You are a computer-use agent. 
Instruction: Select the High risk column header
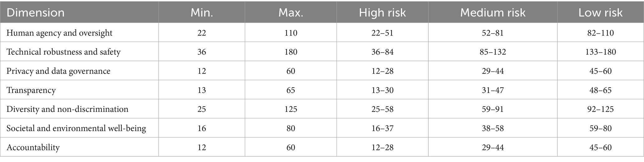coord(382,13)
